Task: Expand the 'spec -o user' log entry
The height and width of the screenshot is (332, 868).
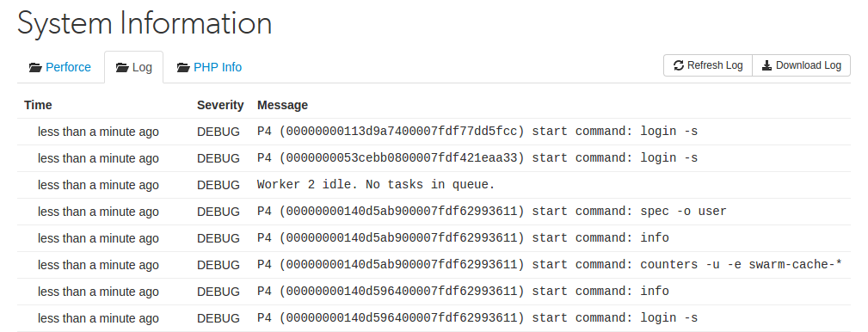Action: point(434,212)
